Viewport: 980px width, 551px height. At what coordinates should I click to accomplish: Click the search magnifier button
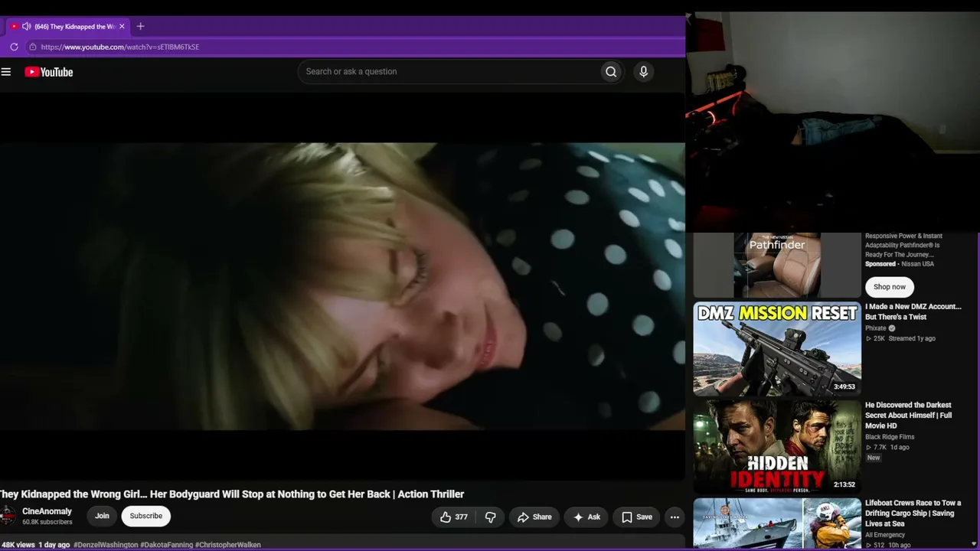click(x=611, y=72)
